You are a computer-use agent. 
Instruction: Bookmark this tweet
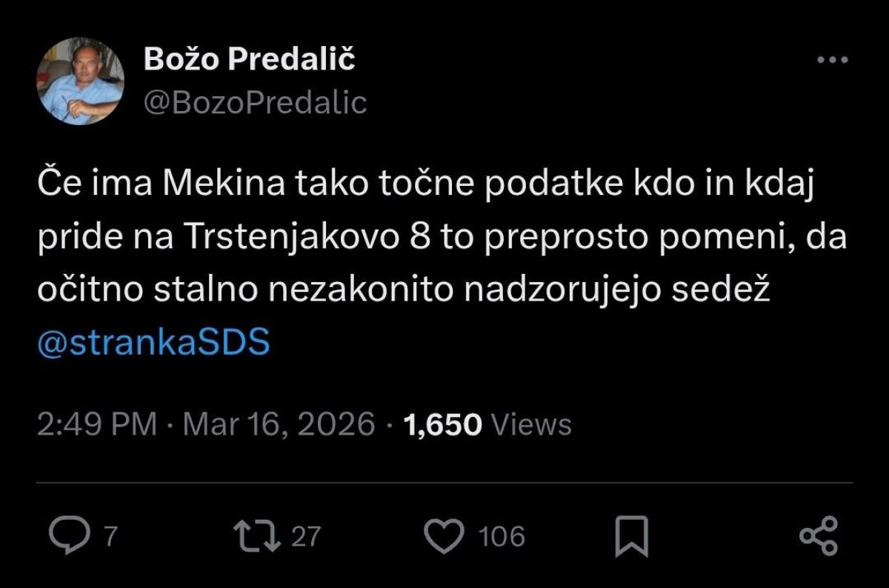pyautogui.click(x=631, y=535)
